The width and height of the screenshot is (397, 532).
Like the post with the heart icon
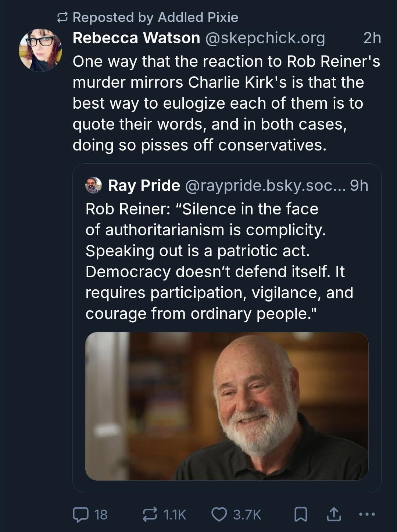point(219,514)
